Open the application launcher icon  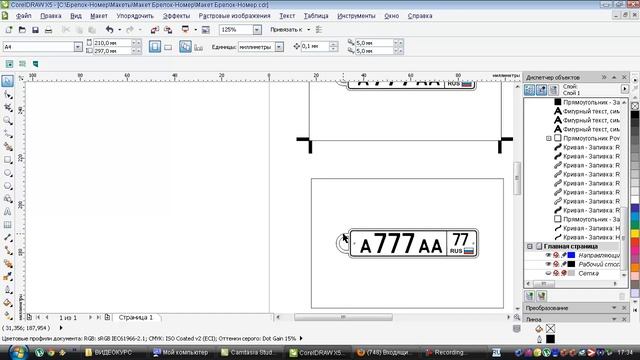coord(186,30)
